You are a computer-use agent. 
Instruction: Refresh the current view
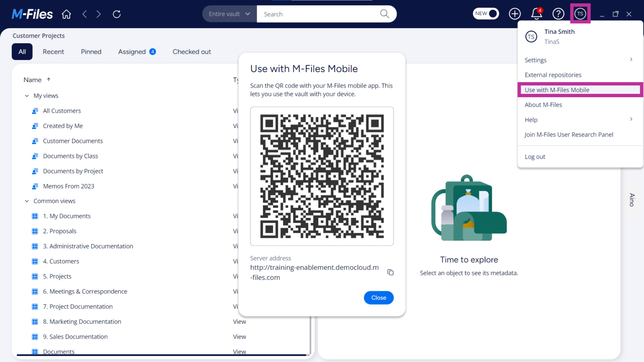coord(117,14)
